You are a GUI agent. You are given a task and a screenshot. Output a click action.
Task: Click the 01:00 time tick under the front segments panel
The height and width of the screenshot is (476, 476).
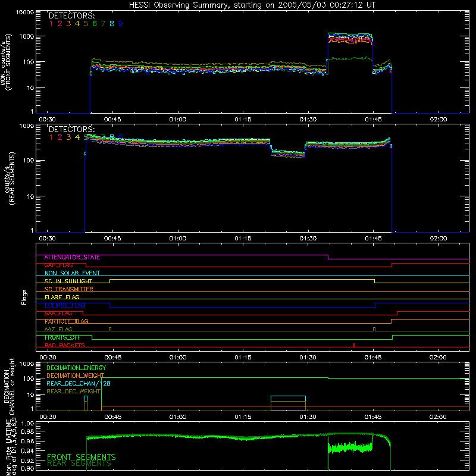(x=177, y=120)
